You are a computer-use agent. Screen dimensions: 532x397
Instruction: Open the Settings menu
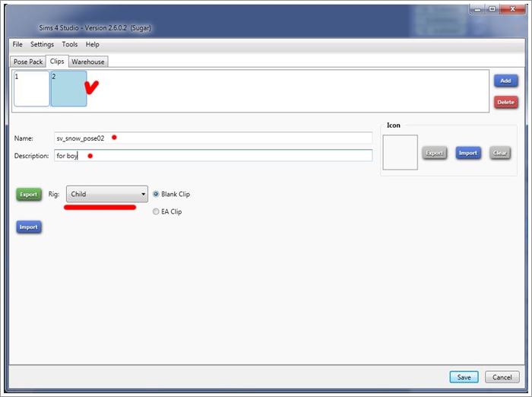42,45
